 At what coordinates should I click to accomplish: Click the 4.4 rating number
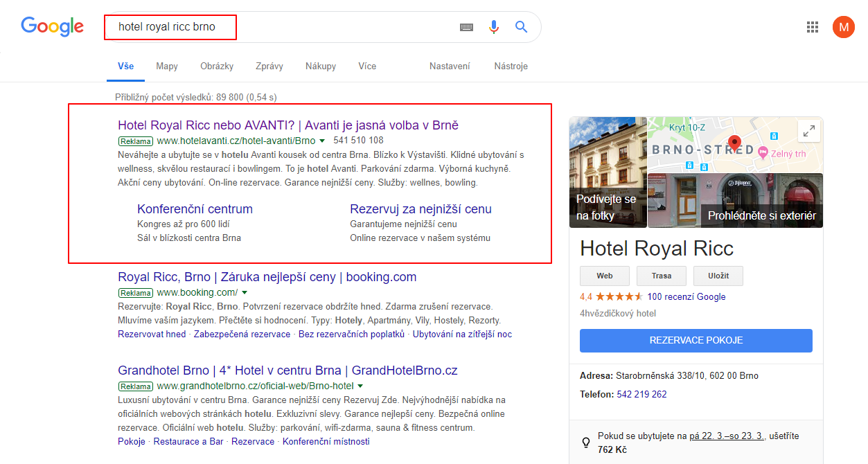tap(586, 296)
